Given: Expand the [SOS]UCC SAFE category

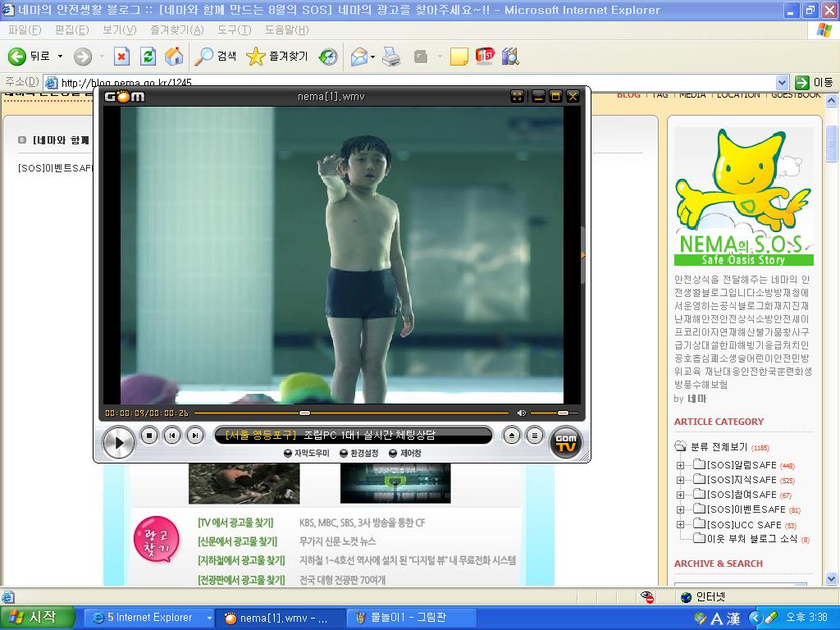Looking at the screenshot, I should coord(680,524).
